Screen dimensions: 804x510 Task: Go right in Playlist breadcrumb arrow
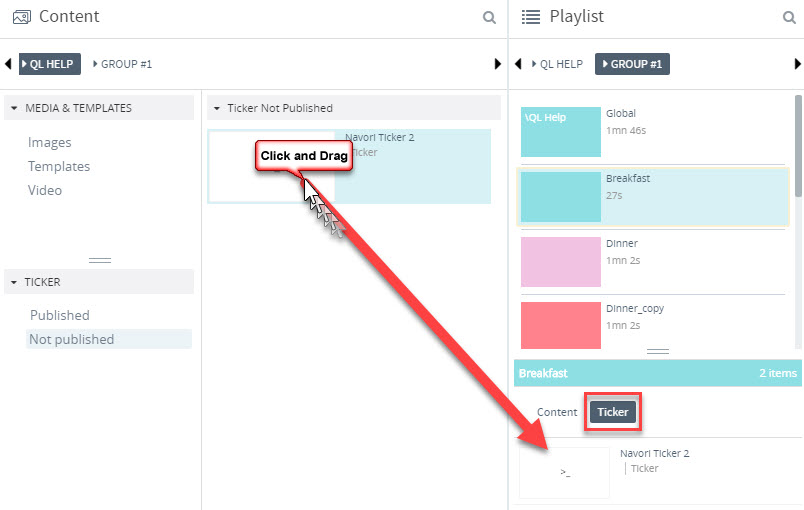797,64
